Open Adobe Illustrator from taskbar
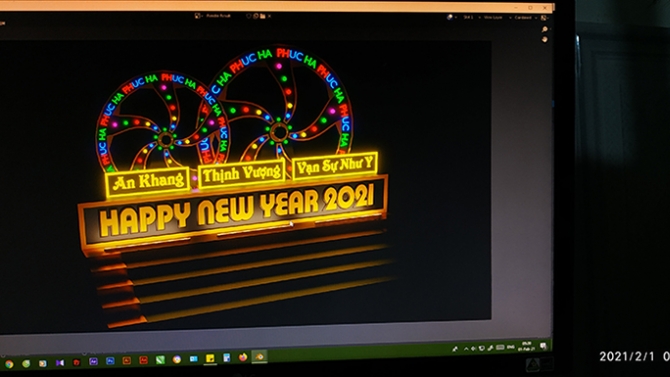This screenshot has width=670, height=377. tap(126, 361)
